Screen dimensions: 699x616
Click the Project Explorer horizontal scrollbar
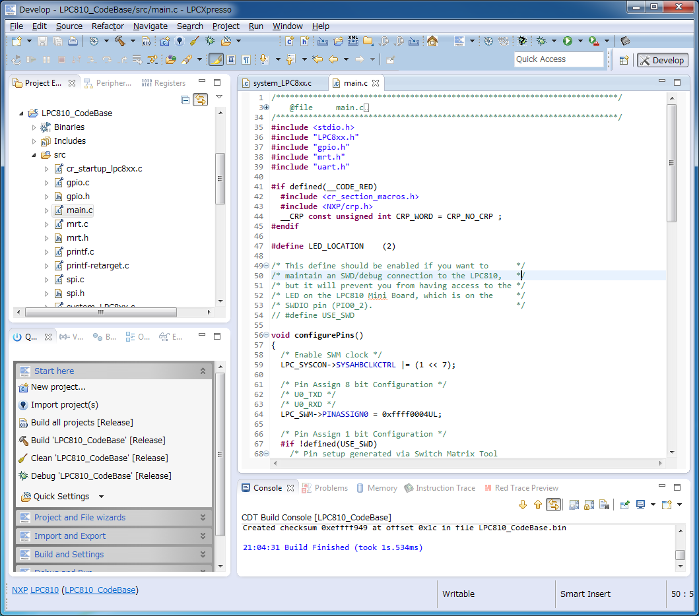point(101,312)
